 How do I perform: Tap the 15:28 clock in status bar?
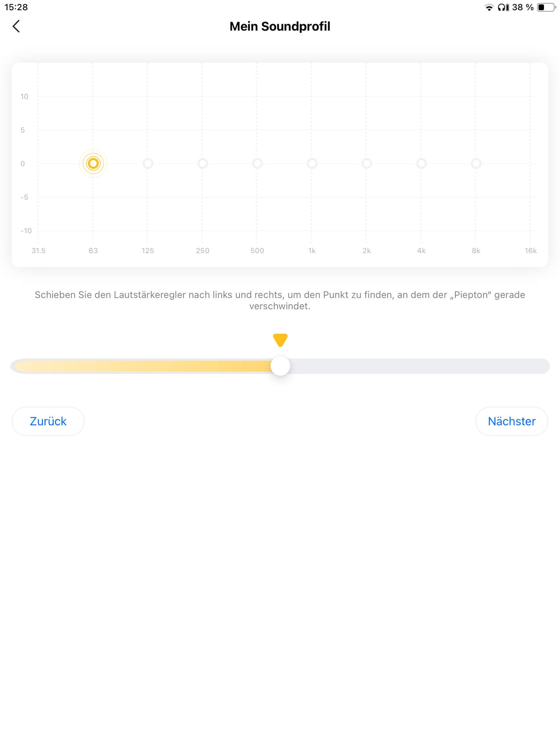[x=16, y=7]
